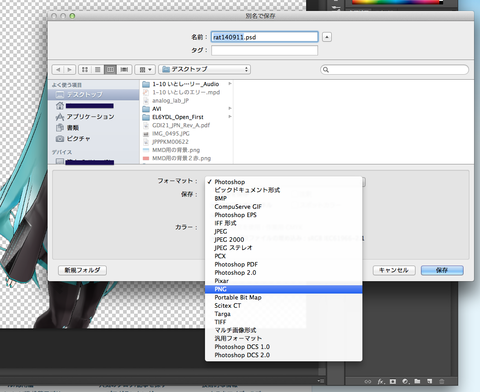Create new adjustment layer in Photoshop panel
The image size is (480, 392).
(405, 381)
